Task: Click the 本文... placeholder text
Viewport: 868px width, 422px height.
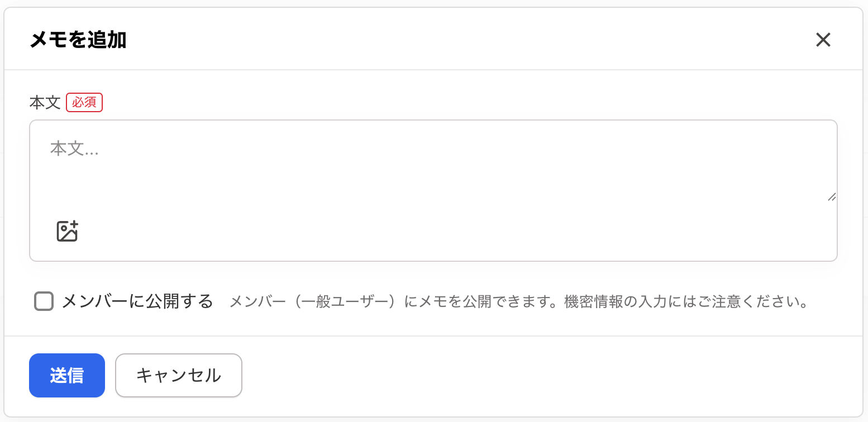Action: click(74, 148)
